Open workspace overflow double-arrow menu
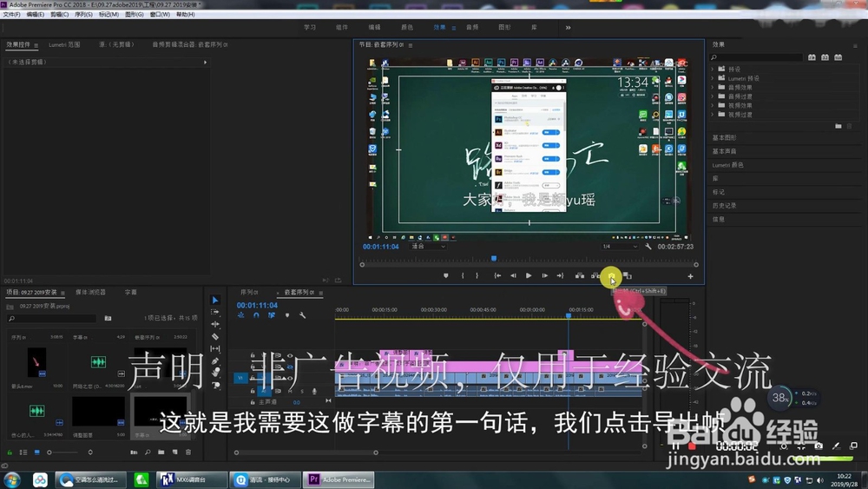This screenshot has height=489, width=868. point(568,28)
